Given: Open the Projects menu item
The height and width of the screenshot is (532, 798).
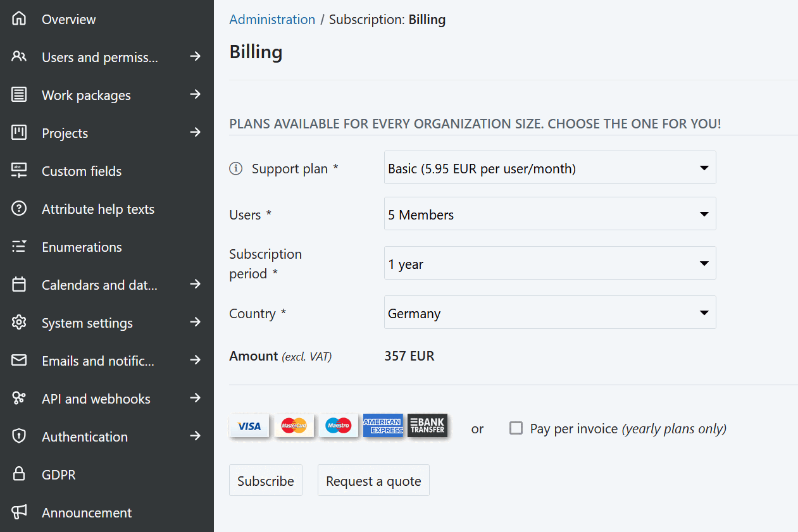Looking at the screenshot, I should tap(65, 133).
